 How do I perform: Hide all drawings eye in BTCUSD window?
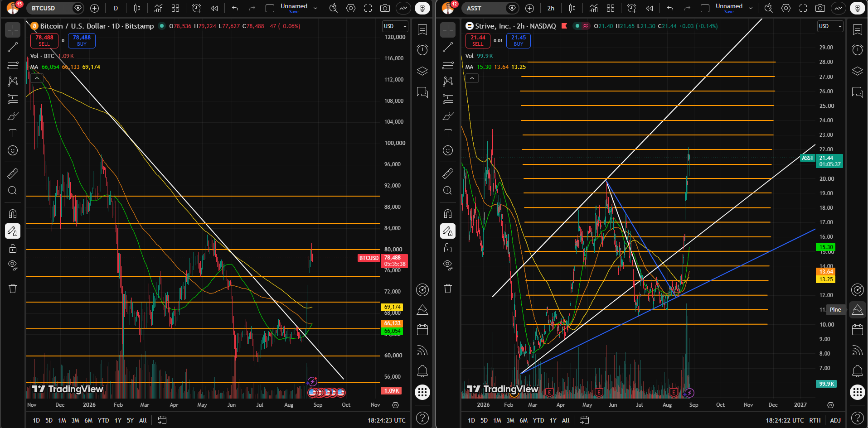coord(13,265)
